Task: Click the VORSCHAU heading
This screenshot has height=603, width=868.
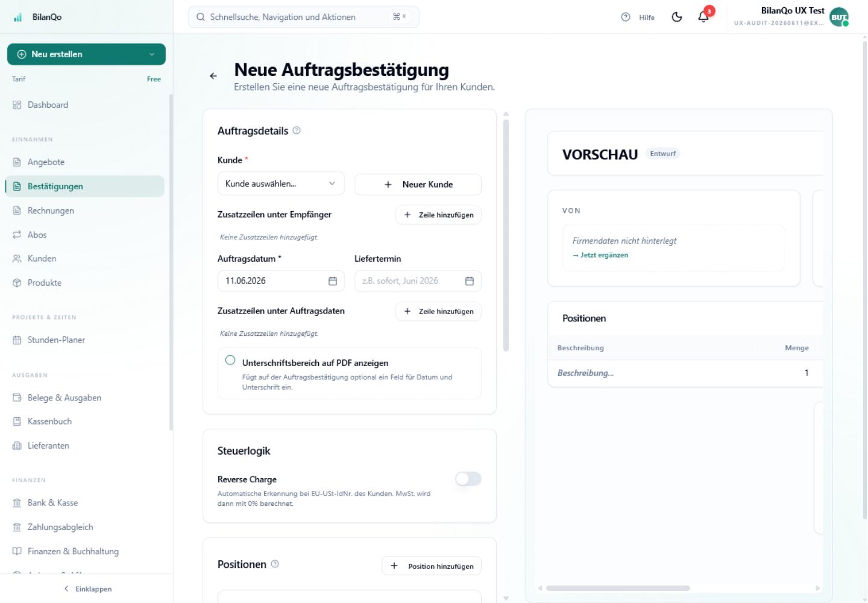Action: [600, 155]
